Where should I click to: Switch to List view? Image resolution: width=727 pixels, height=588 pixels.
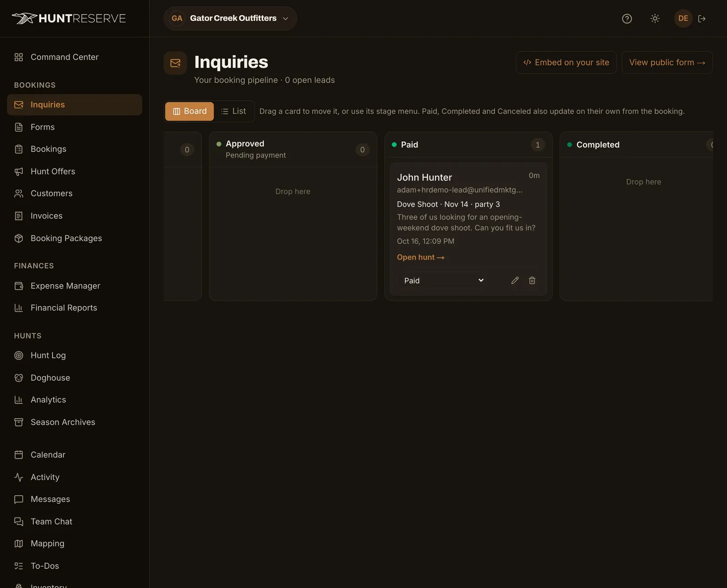[234, 111]
